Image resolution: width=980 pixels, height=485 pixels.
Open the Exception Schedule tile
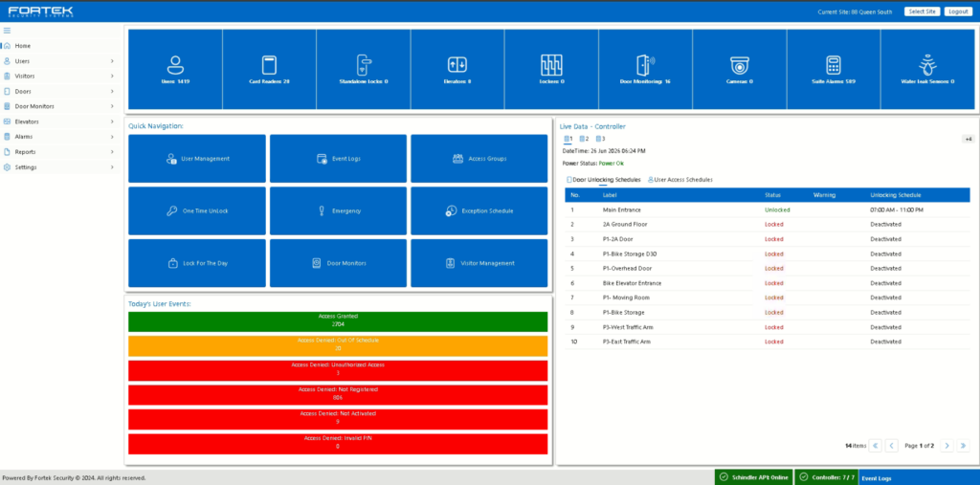[479, 210]
